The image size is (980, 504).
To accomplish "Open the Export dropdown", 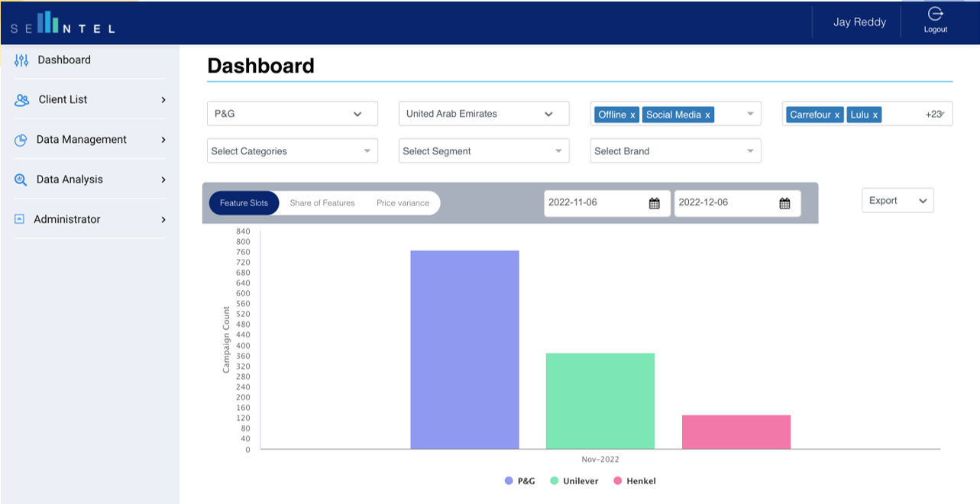I will point(897,201).
